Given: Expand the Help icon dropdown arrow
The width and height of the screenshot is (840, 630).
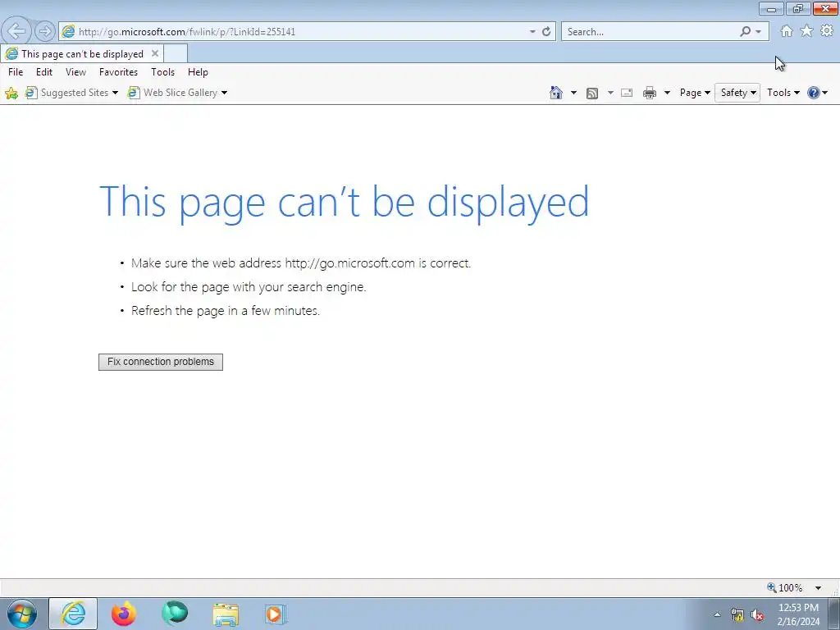Looking at the screenshot, I should [825, 94].
